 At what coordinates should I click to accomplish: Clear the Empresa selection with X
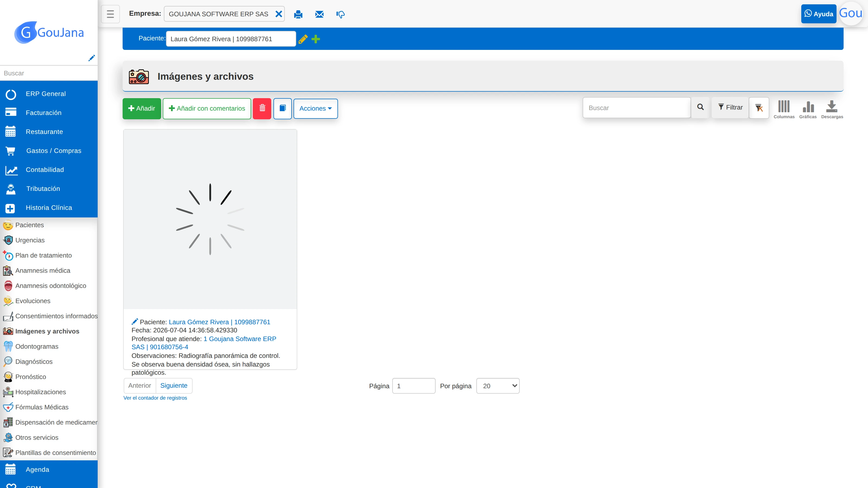pos(279,14)
